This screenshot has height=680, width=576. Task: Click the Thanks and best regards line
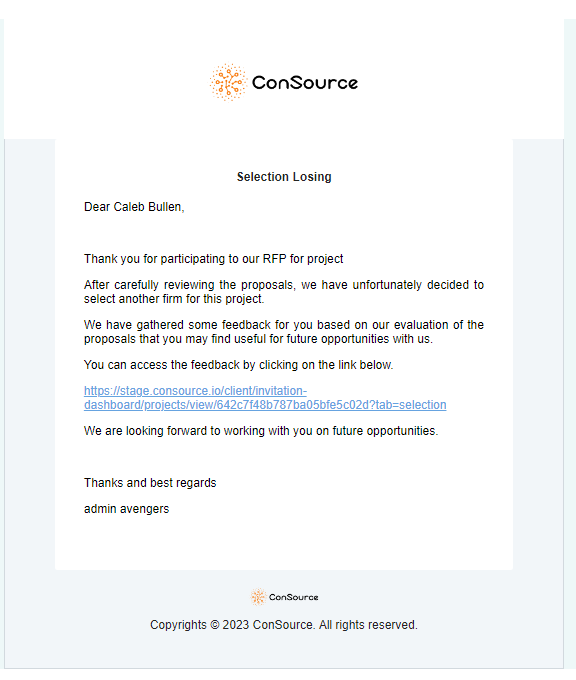(x=150, y=483)
